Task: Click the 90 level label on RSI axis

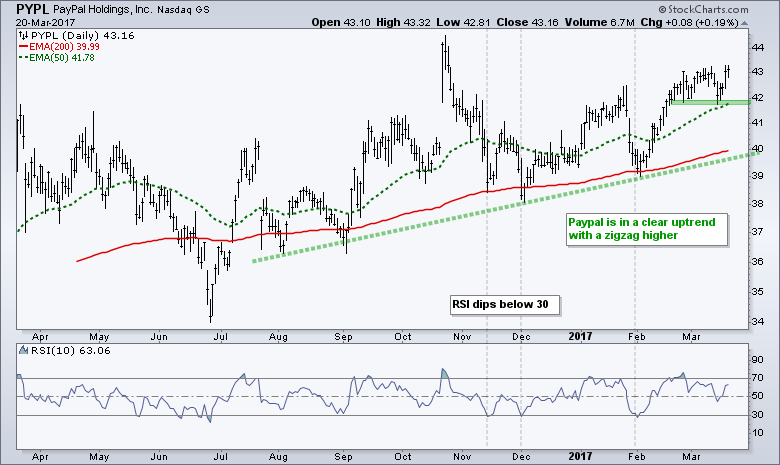Action: tap(757, 360)
